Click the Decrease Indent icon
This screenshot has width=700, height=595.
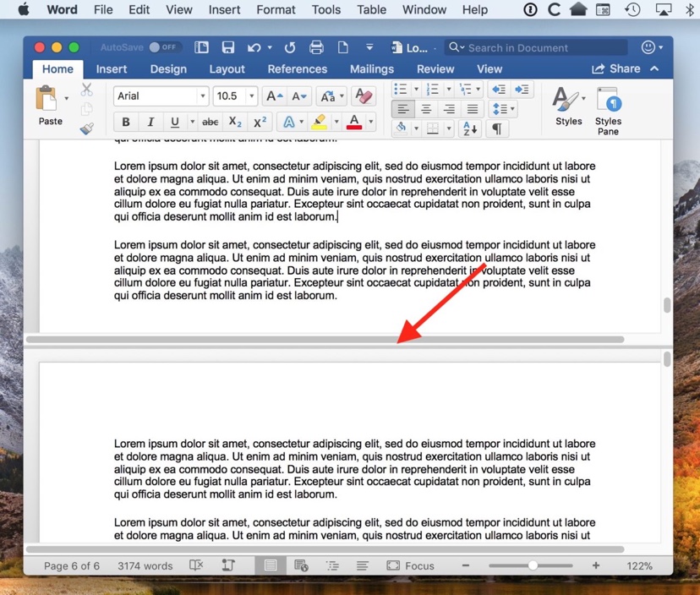(x=499, y=90)
